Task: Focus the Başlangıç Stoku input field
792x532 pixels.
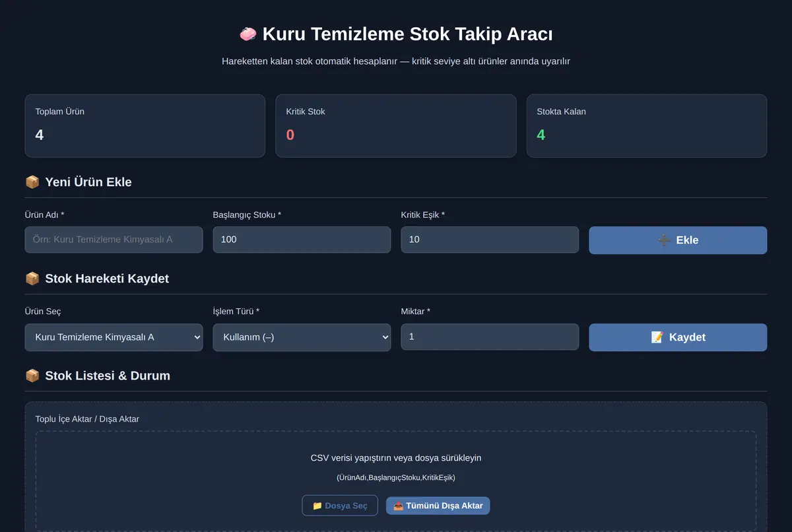Action: 302,240
